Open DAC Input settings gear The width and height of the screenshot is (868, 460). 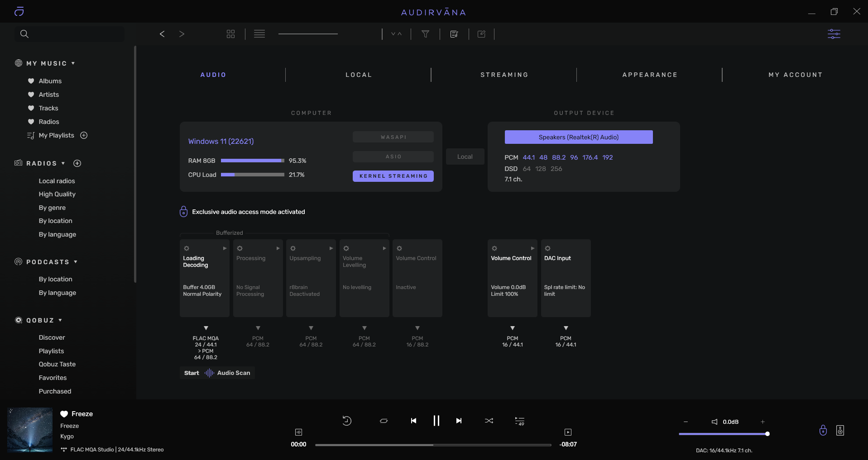coord(547,248)
